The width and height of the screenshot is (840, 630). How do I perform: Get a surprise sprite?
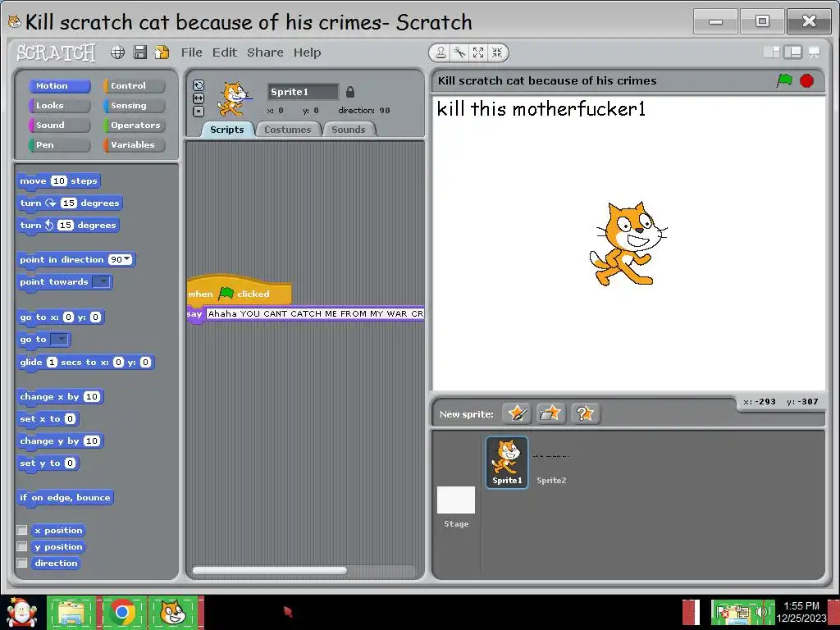point(584,413)
